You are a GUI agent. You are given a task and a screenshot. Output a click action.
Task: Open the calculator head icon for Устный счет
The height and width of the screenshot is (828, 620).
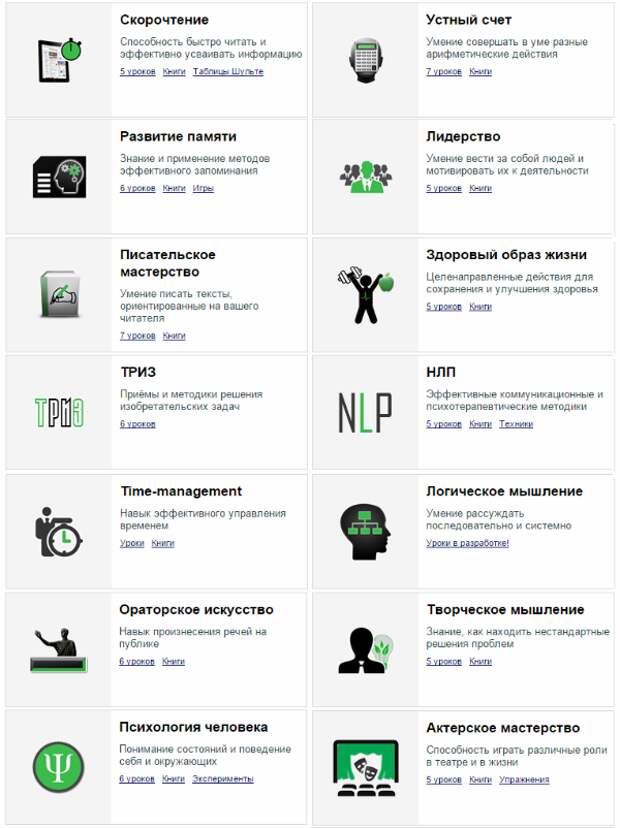coord(366,60)
